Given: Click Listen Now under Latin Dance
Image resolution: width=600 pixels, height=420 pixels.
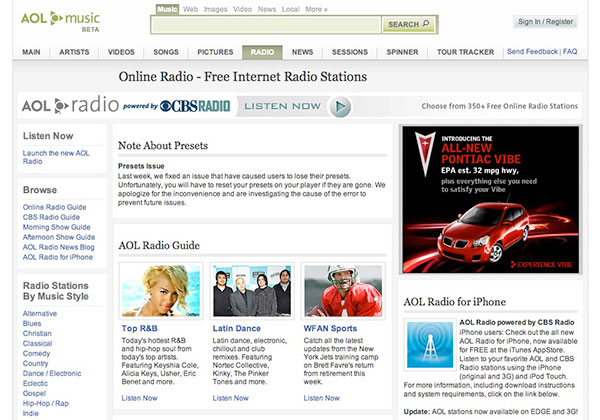Looking at the screenshot, I should click(230, 398).
